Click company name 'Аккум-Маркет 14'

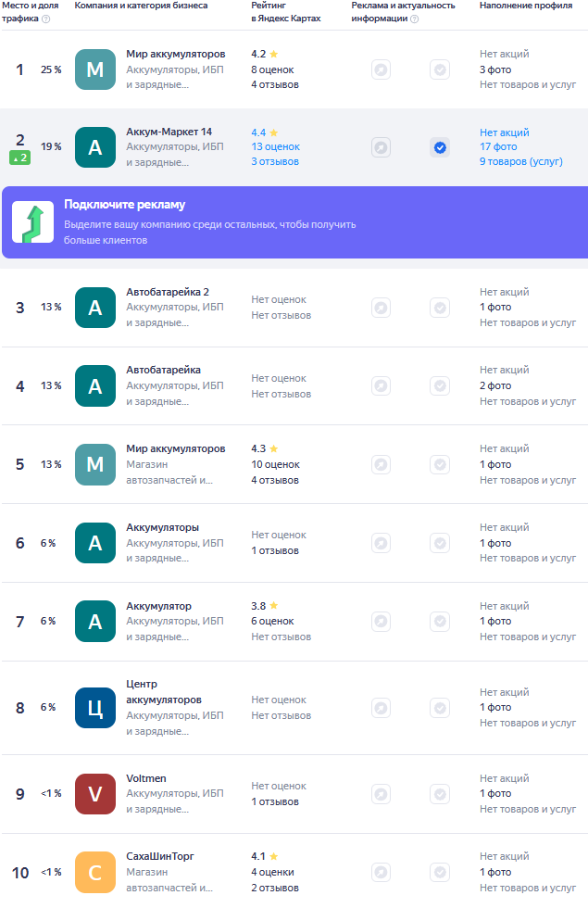click(x=169, y=132)
